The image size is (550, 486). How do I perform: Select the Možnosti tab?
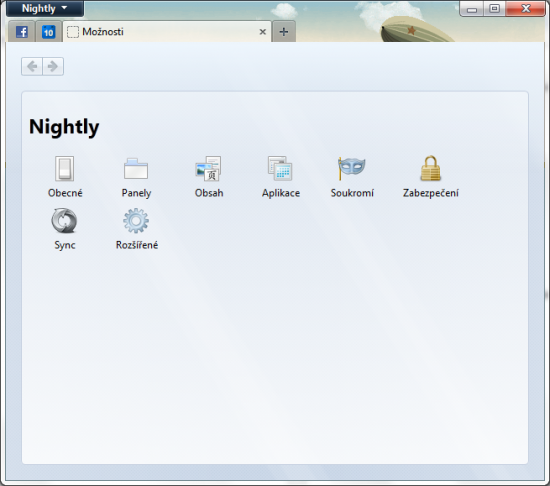pos(167,32)
